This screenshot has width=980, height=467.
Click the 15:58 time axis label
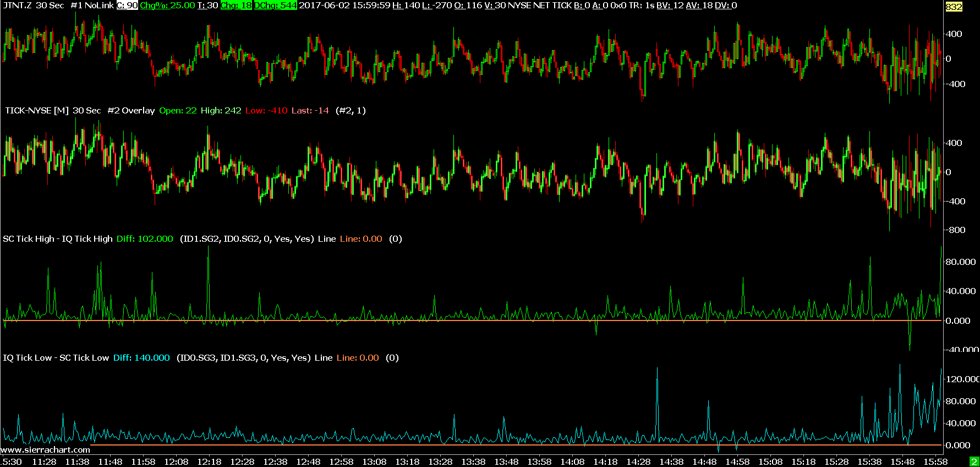pyautogui.click(x=935, y=462)
